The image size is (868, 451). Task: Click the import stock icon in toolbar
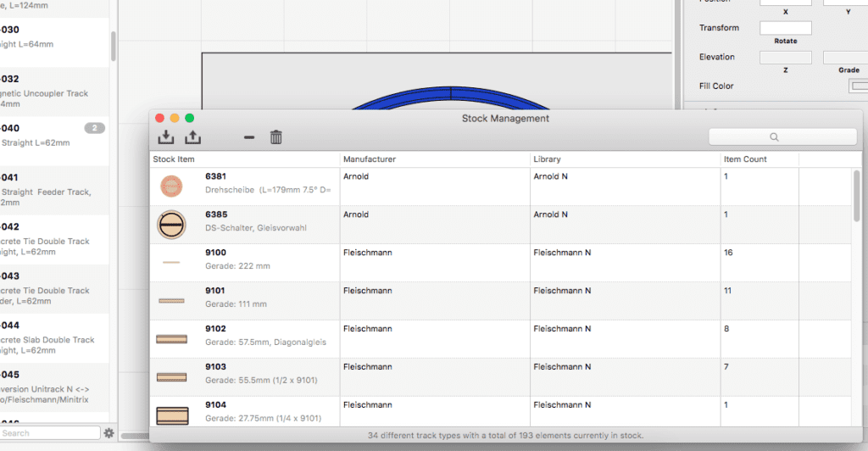(166, 137)
